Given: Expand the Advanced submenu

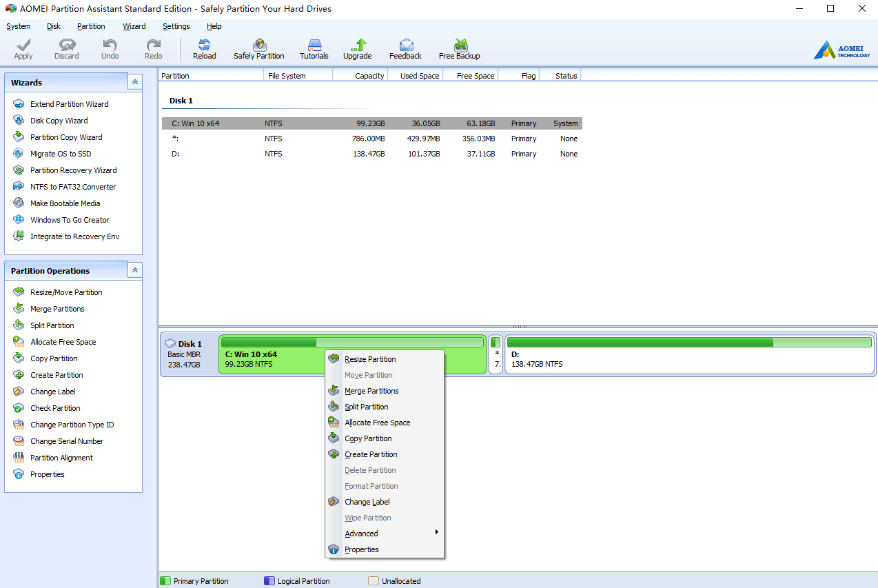Looking at the screenshot, I should (x=385, y=534).
